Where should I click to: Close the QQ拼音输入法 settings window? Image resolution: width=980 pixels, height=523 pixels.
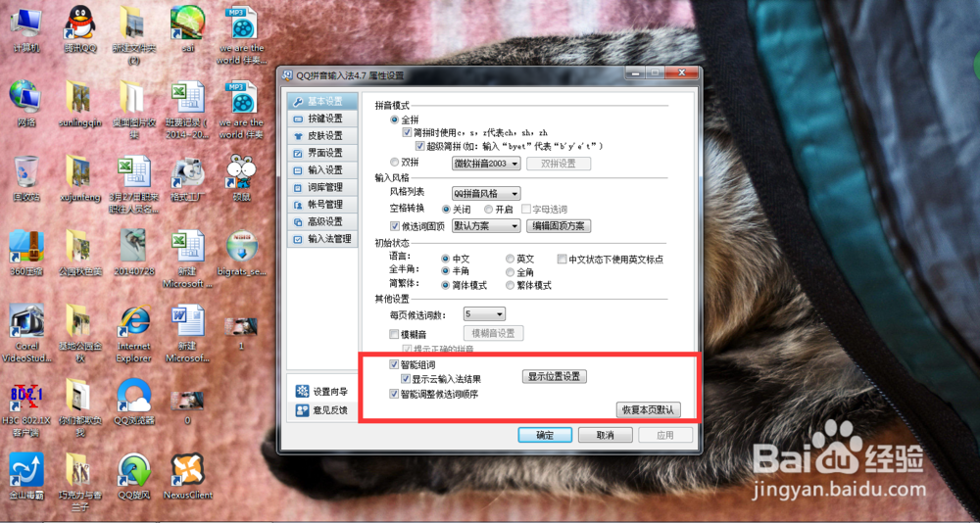[x=681, y=73]
